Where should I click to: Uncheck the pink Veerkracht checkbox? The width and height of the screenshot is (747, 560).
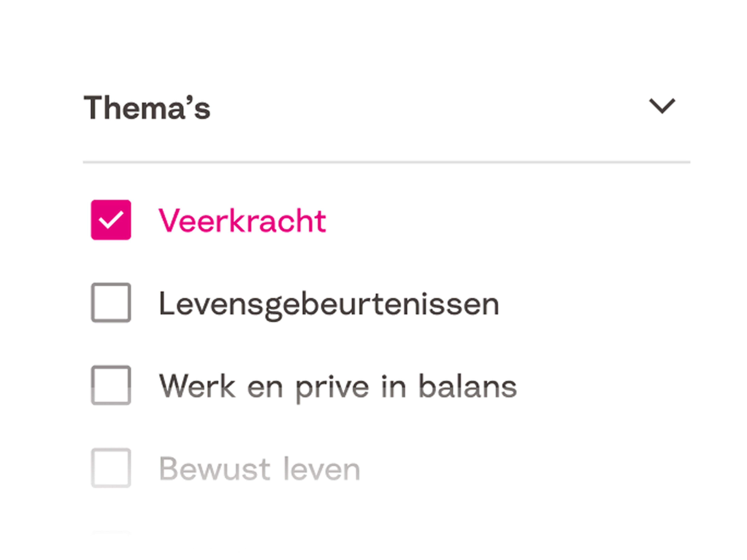[111, 220]
